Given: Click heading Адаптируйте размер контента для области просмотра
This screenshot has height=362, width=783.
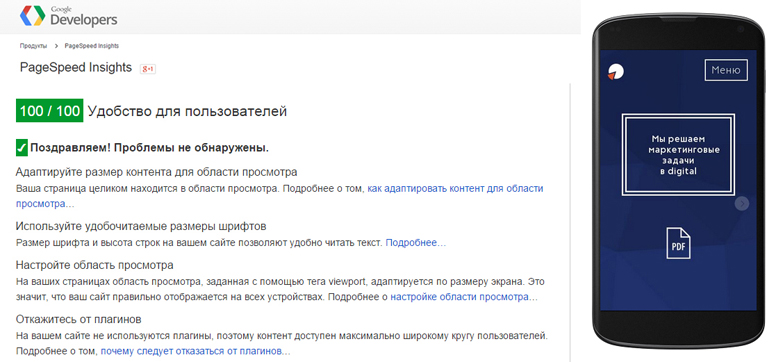Looking at the screenshot, I should (x=156, y=172).
